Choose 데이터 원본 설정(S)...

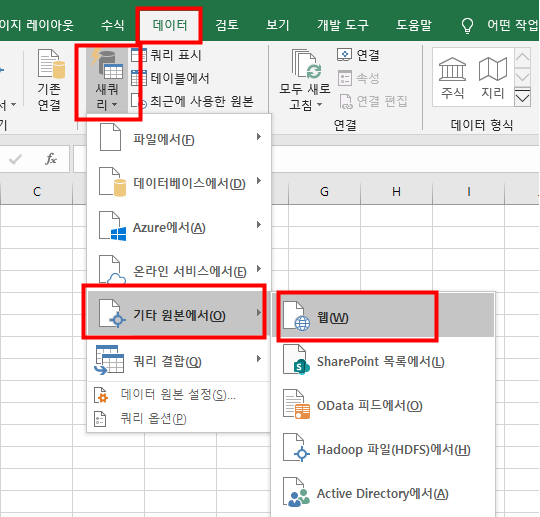click(x=178, y=395)
